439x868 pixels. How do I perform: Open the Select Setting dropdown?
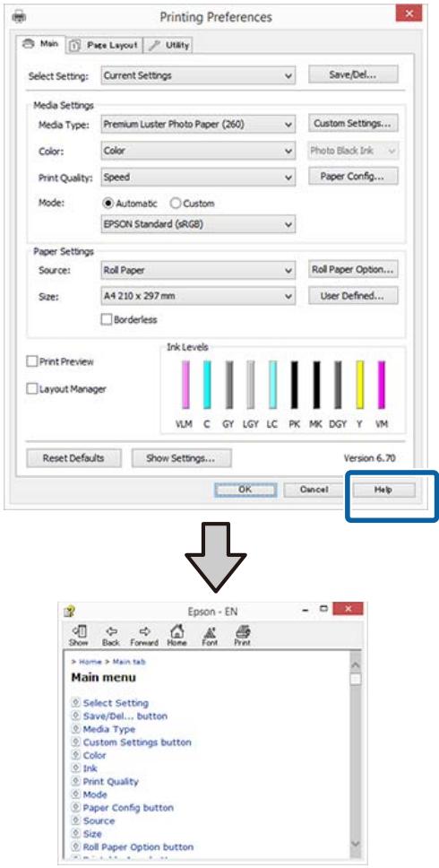pyautogui.click(x=198, y=75)
